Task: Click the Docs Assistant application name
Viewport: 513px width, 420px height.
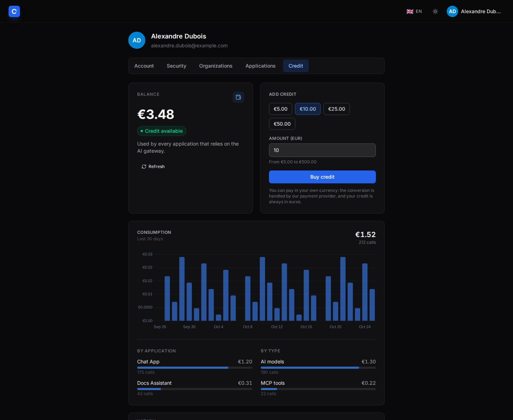Action: (x=154, y=383)
